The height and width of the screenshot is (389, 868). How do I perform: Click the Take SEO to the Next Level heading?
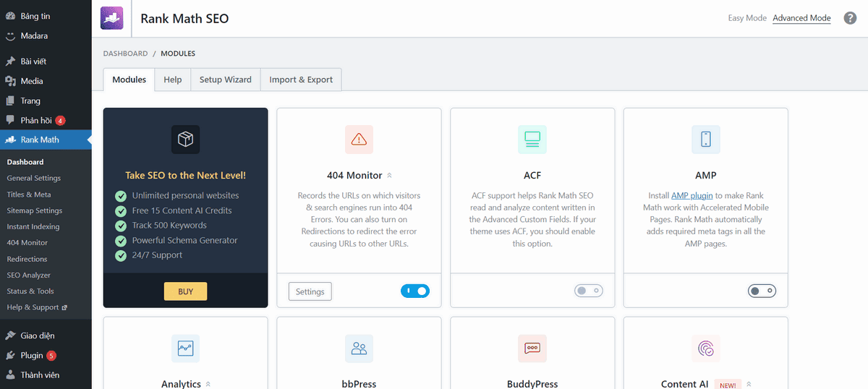pyautogui.click(x=185, y=175)
